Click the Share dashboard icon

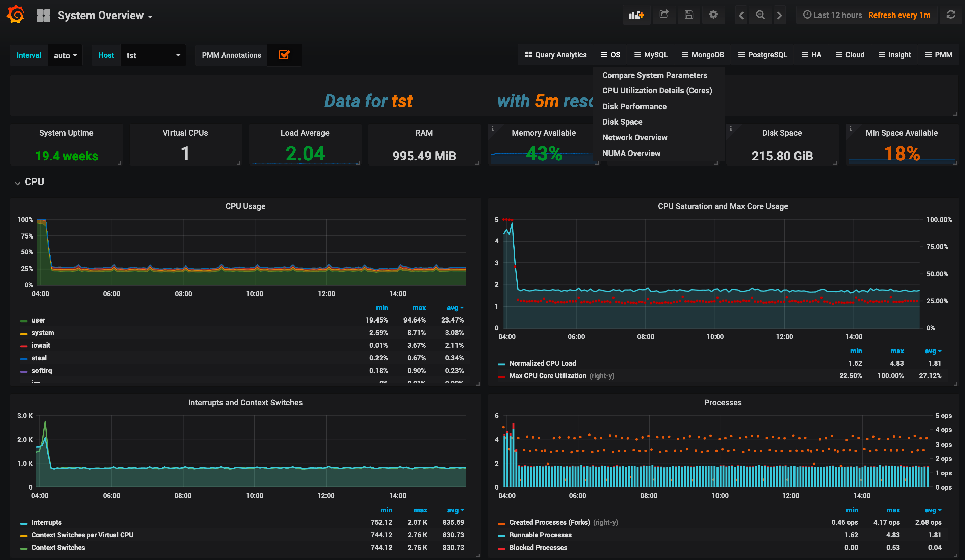[x=664, y=15]
